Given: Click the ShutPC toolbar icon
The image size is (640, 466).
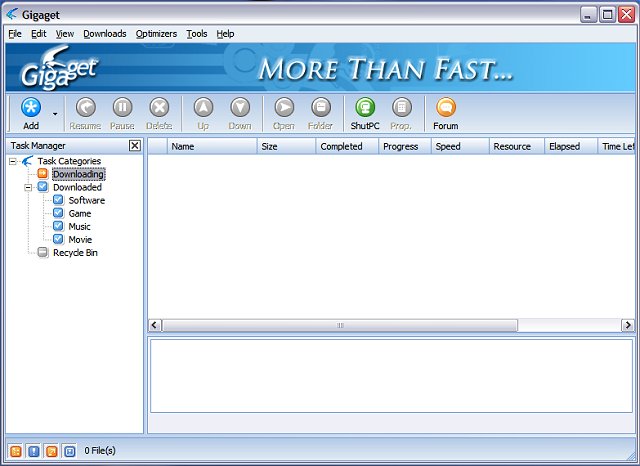Looking at the screenshot, I should [365, 108].
